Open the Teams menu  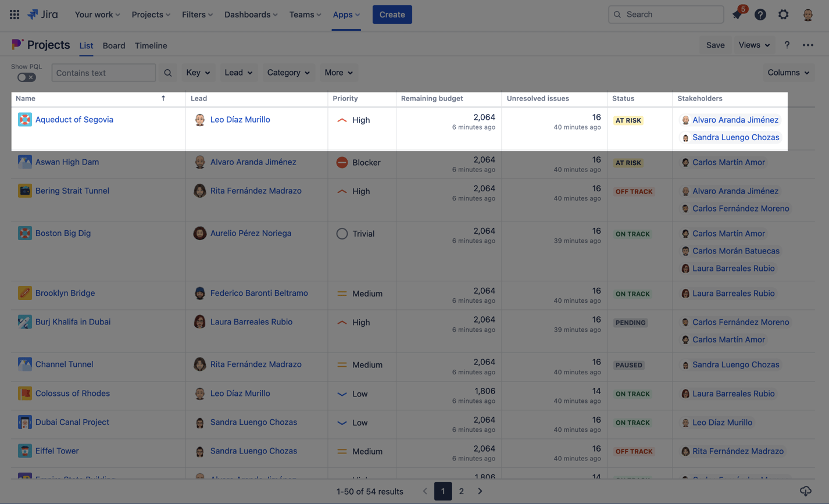tap(305, 15)
